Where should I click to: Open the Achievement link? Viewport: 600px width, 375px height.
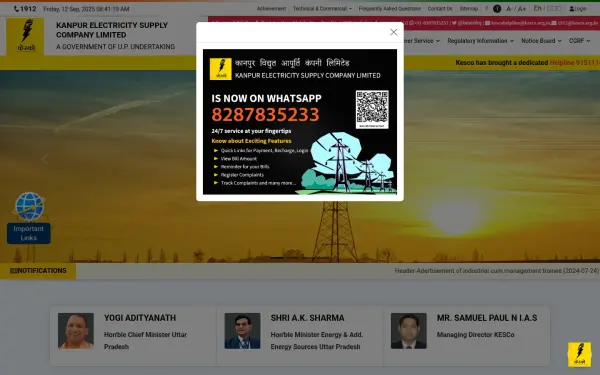[271, 8]
